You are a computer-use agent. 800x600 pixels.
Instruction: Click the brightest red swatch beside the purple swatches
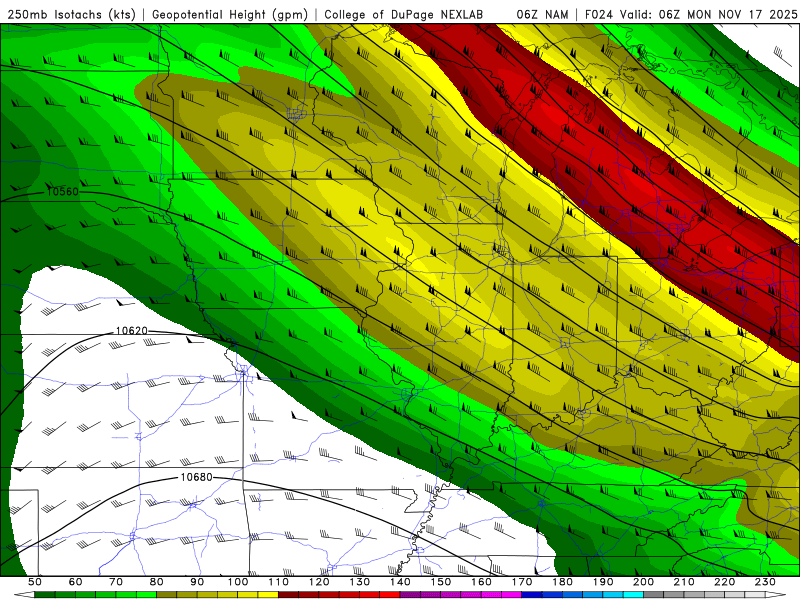[390, 595]
